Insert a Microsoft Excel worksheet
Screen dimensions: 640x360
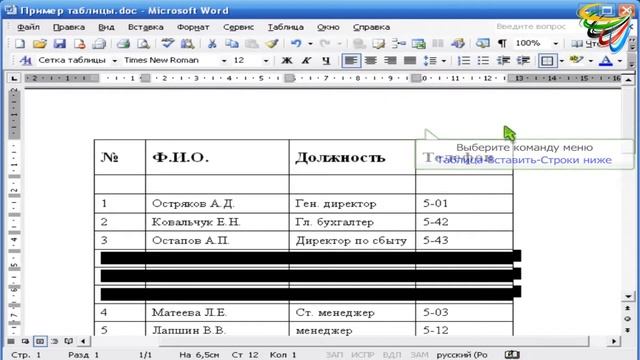[418, 43]
